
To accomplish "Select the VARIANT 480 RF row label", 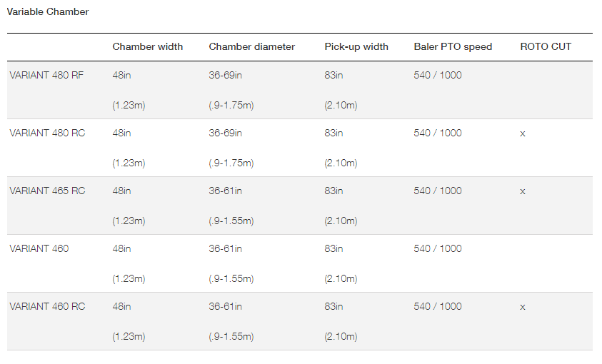I will pos(46,75).
